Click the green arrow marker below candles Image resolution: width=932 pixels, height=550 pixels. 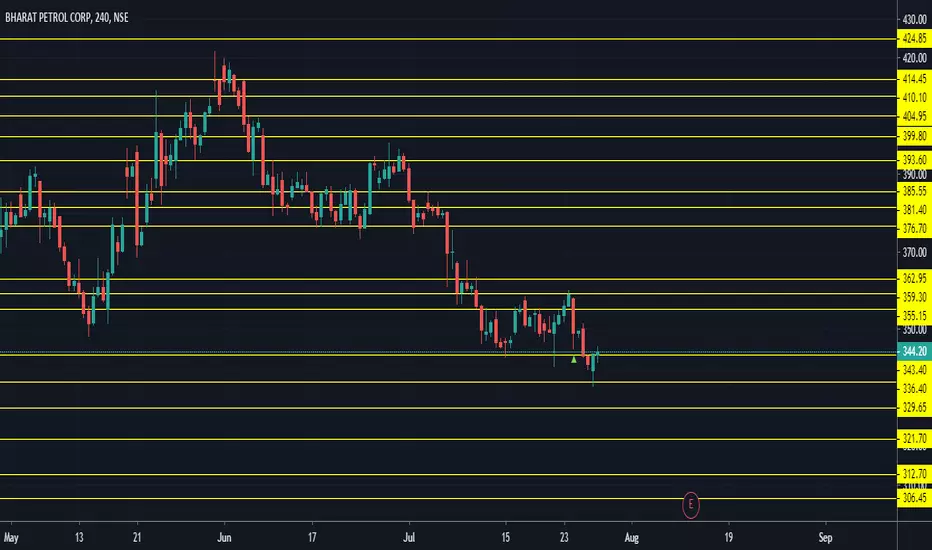coord(574,360)
